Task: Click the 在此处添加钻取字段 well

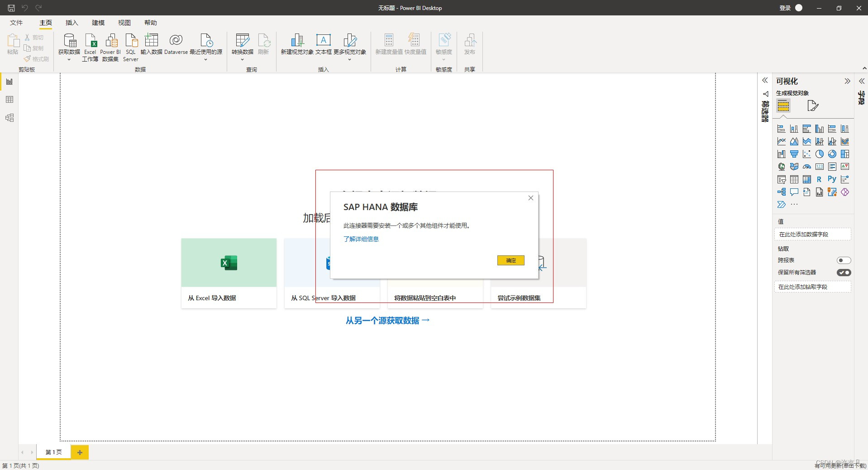Action: pos(812,287)
